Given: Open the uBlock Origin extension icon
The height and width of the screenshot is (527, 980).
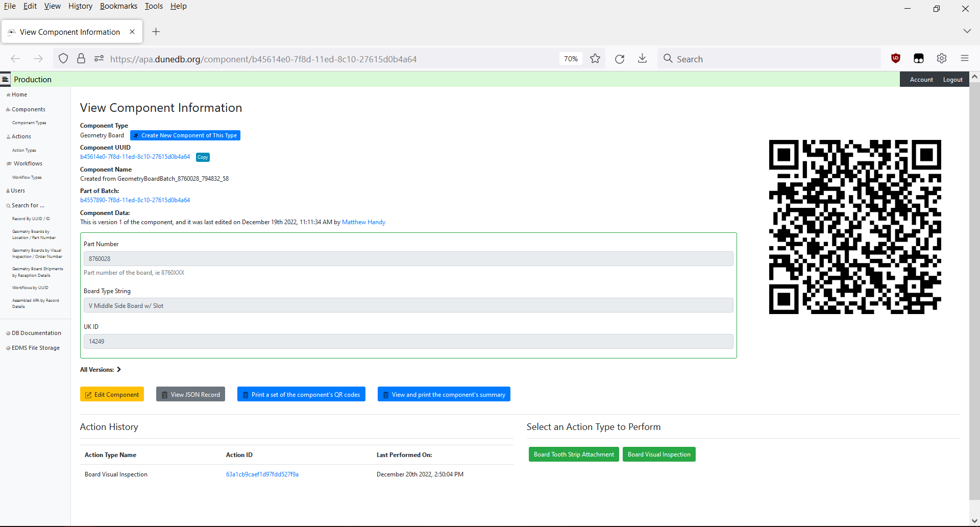Looking at the screenshot, I should 896,58.
